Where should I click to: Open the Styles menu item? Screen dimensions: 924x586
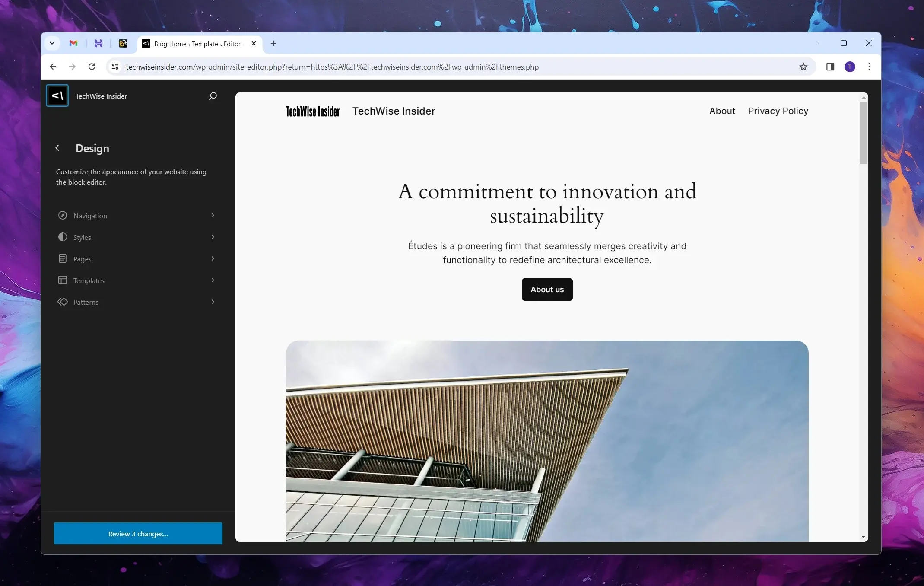(138, 237)
